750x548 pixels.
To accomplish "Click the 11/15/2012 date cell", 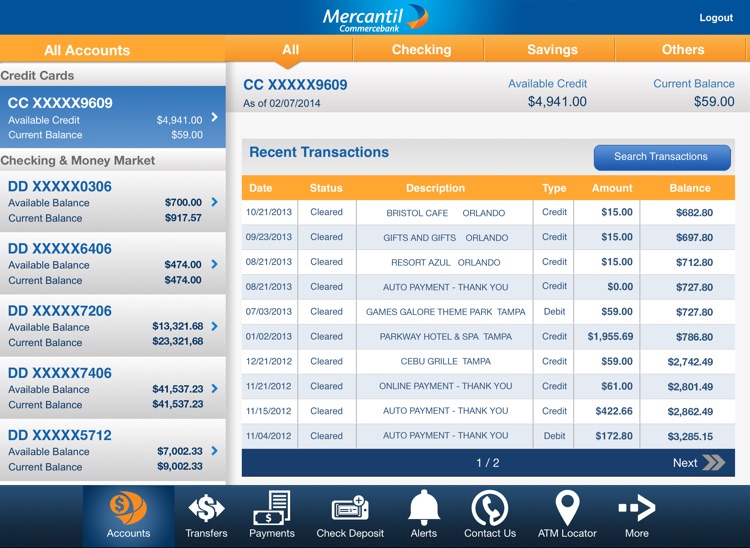I will click(268, 411).
